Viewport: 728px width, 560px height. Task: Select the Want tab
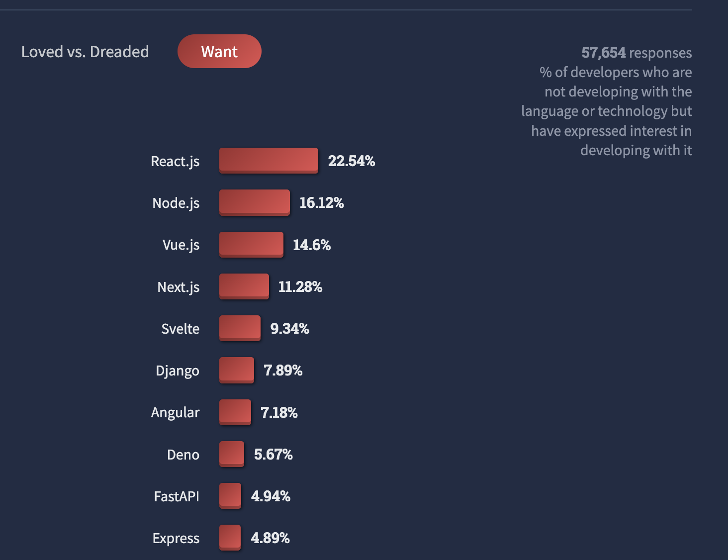pos(219,51)
